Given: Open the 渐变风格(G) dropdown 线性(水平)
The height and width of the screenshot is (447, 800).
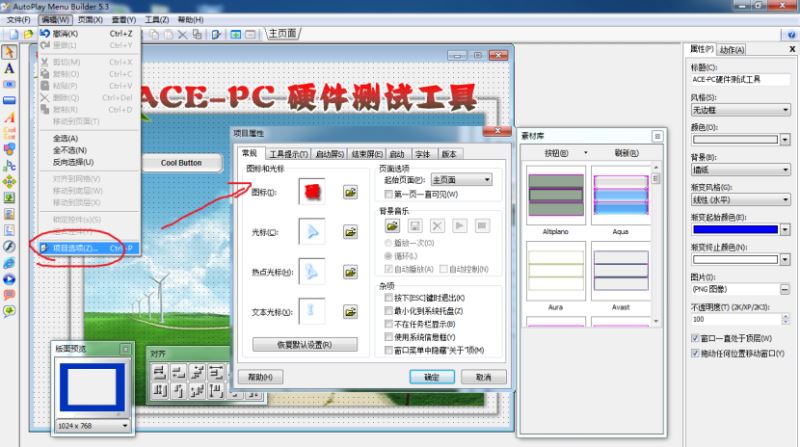Looking at the screenshot, I should coord(740,200).
